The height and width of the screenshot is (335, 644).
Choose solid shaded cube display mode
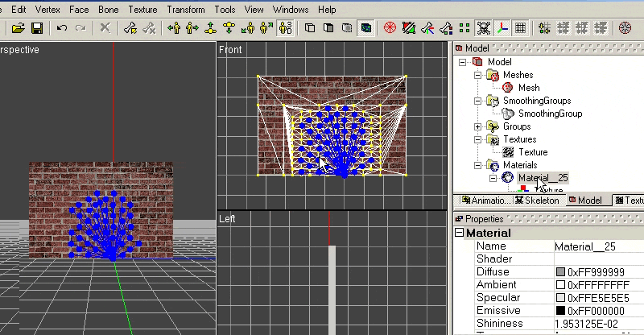328,28
